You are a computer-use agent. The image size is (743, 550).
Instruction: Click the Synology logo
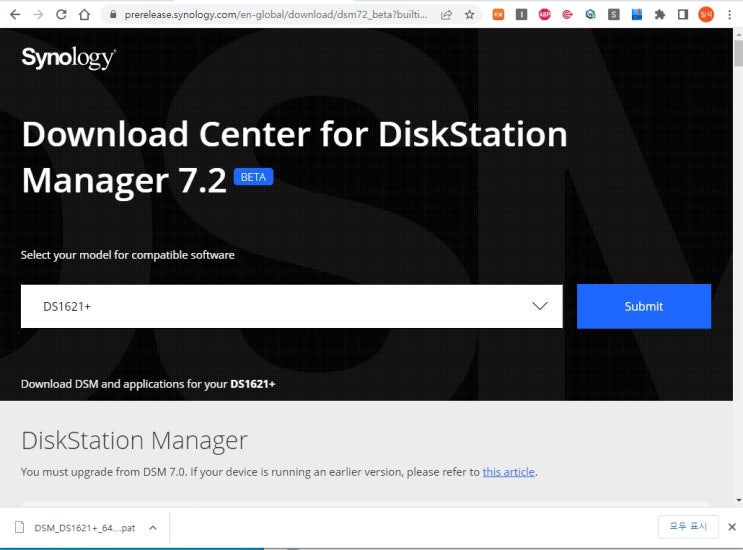69,58
